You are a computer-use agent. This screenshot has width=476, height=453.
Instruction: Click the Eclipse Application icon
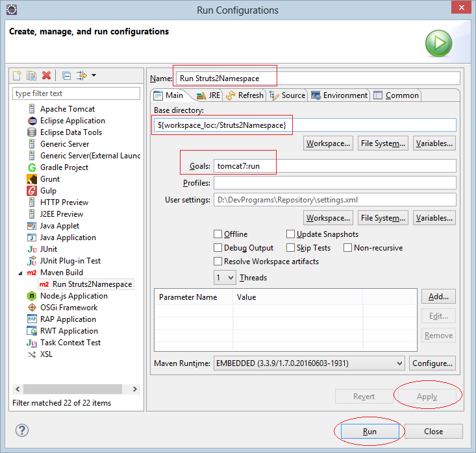32,121
